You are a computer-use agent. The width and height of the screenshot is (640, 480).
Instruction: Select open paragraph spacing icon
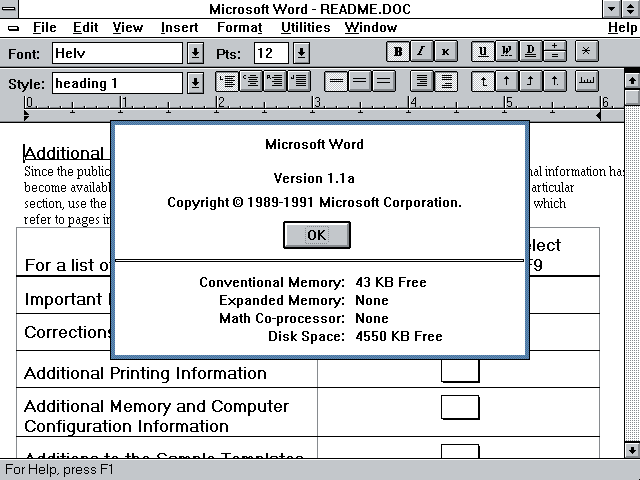(446, 81)
